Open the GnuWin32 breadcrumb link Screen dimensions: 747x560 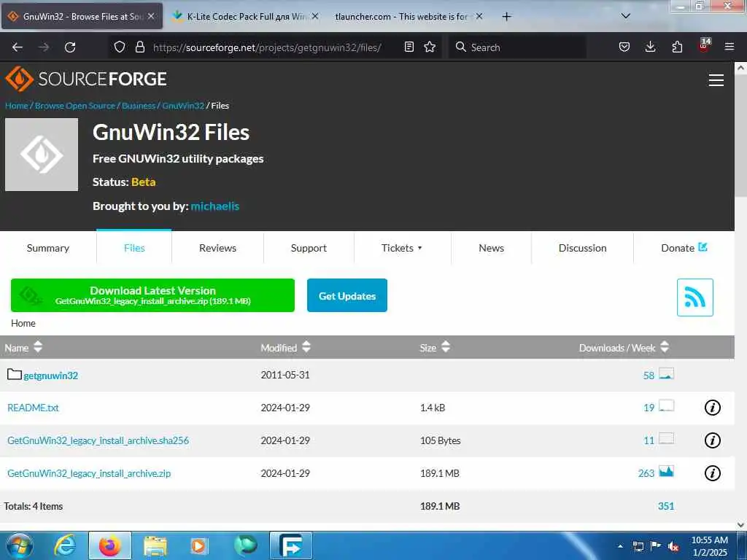tap(183, 106)
